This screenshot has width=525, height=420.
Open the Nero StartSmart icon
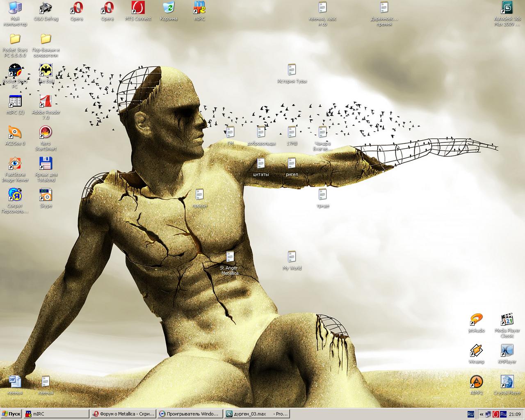click(46, 133)
